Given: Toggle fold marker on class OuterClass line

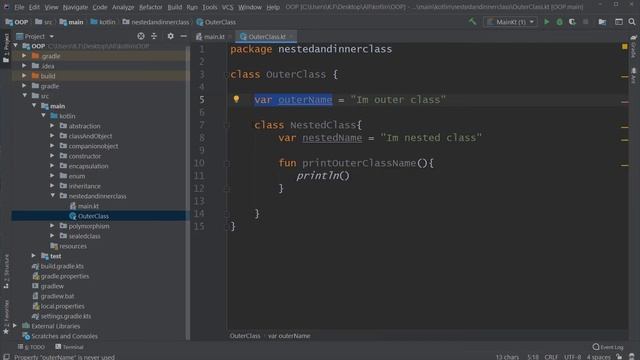Looking at the screenshot, I should 227,75.
